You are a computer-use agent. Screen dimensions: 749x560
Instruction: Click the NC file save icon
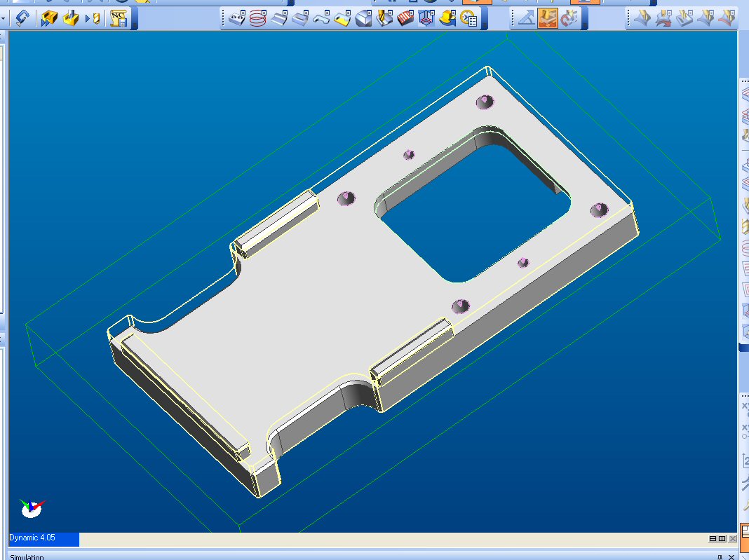pyautogui.click(x=118, y=19)
